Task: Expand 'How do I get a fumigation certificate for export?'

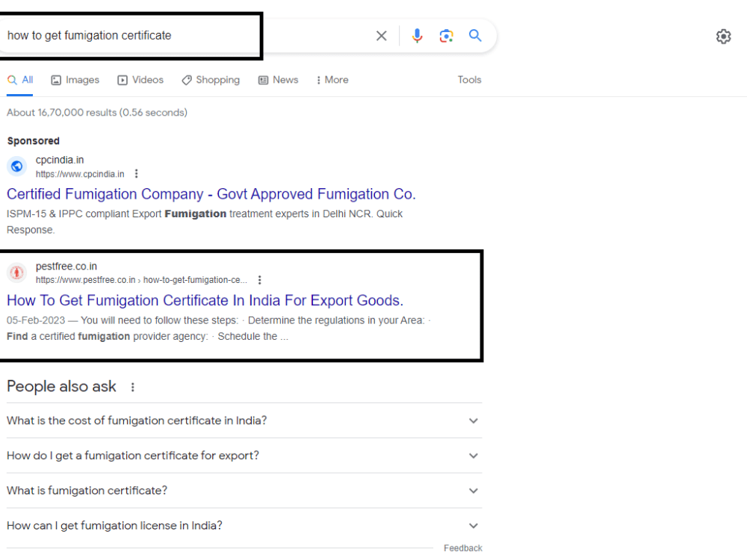Action: pyautogui.click(x=244, y=455)
